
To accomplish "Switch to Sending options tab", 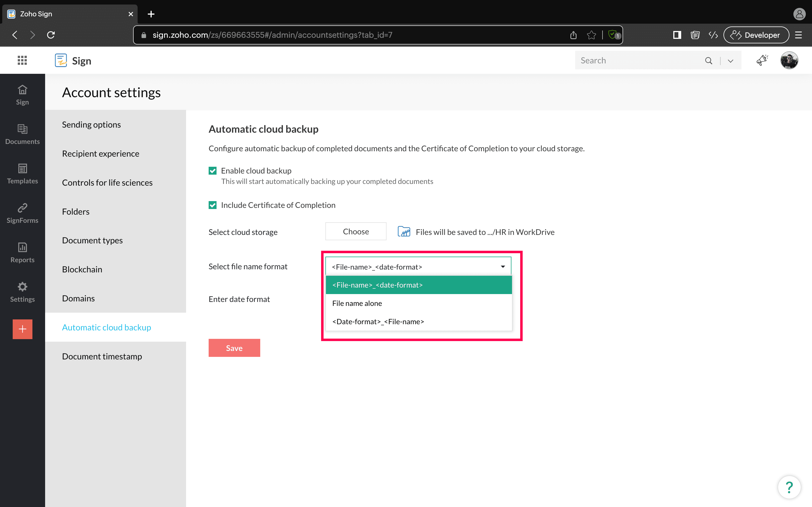I will 91,124.
